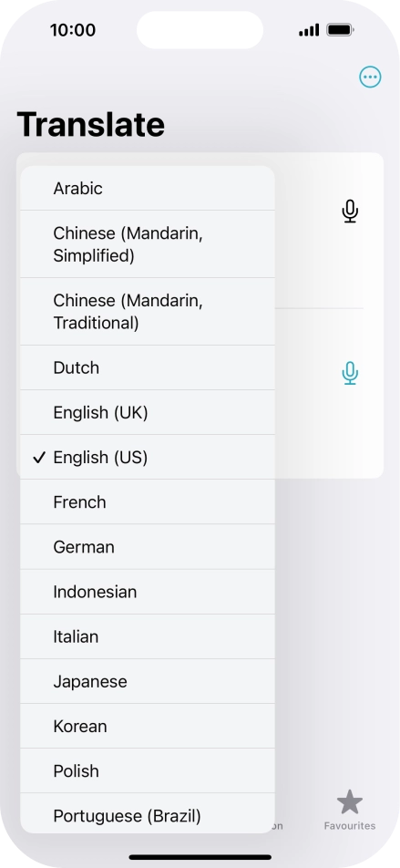Choose Chinese (Mandarin, Simplified)
Image resolution: width=400 pixels, height=868 pixels.
(148, 244)
